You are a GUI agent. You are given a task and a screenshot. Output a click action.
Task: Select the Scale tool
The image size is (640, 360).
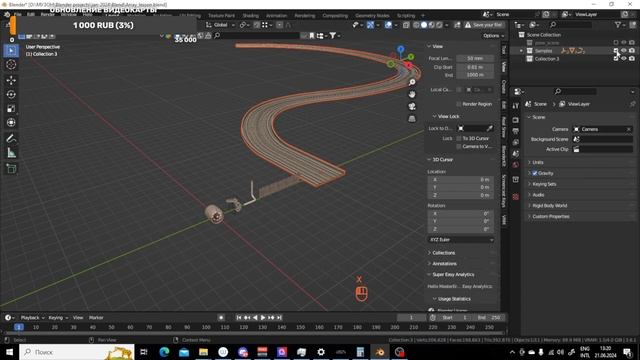coord(11,109)
